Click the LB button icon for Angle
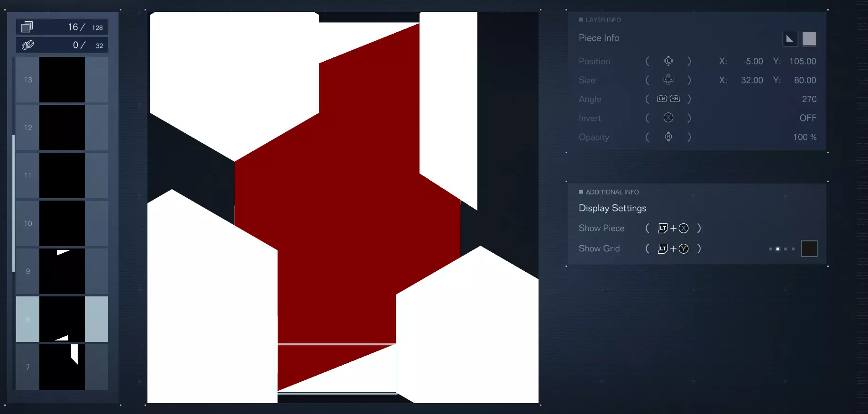868x414 pixels. [662, 99]
